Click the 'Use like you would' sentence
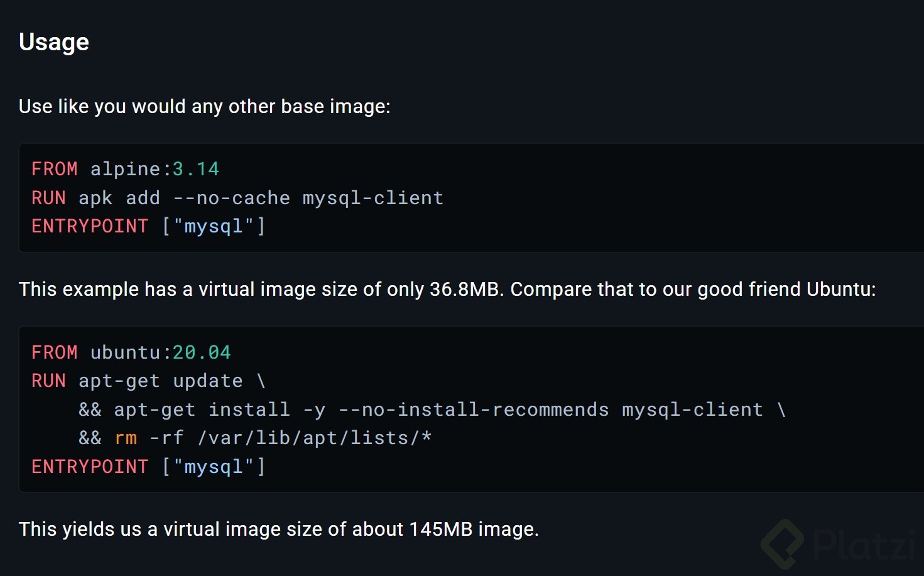 point(204,106)
